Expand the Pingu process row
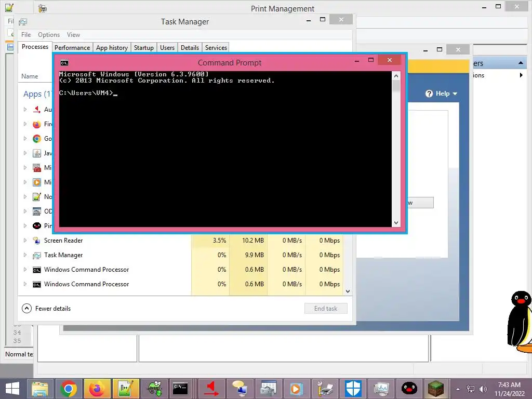Viewport: 532px width, 399px height. (25, 225)
